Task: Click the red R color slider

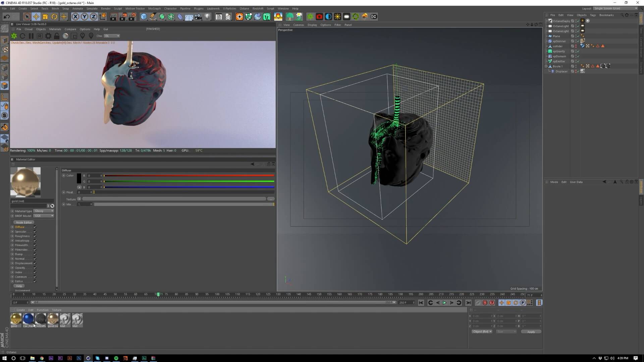Action: [189, 176]
